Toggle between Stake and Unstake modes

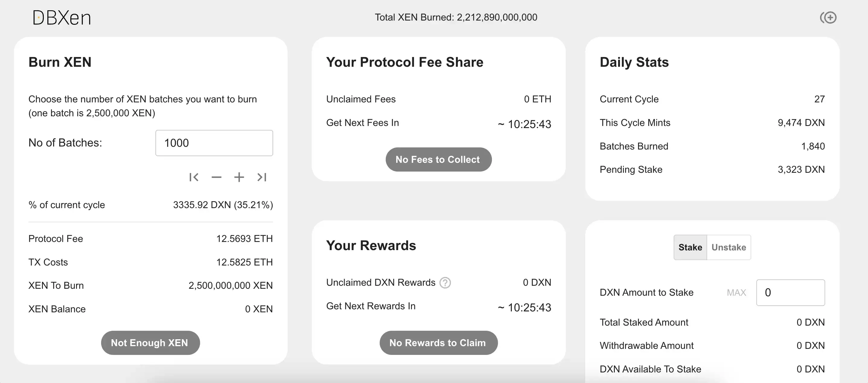pyautogui.click(x=729, y=247)
